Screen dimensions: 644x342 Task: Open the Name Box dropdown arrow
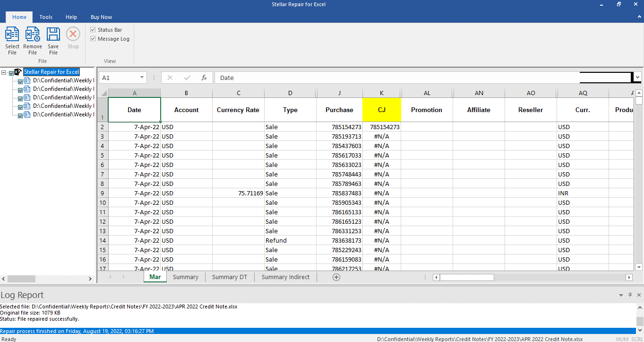coord(142,78)
